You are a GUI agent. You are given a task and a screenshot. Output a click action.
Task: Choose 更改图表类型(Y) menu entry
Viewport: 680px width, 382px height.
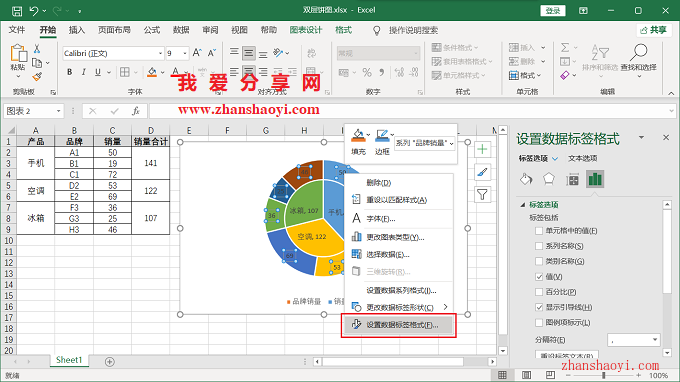tap(399, 237)
